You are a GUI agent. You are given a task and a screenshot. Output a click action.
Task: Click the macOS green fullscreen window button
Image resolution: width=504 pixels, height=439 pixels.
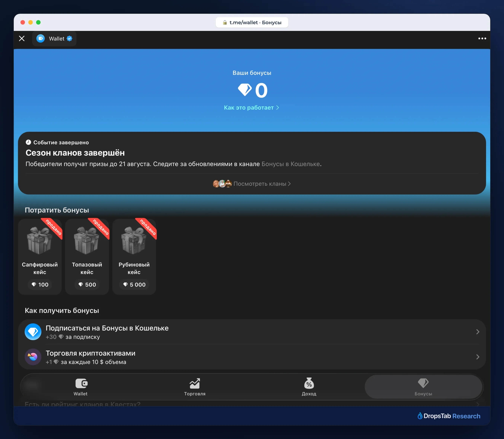[x=39, y=22]
